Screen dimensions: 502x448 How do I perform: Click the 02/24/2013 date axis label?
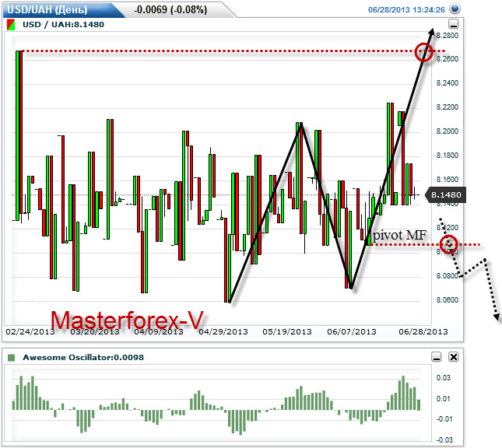coord(30,331)
